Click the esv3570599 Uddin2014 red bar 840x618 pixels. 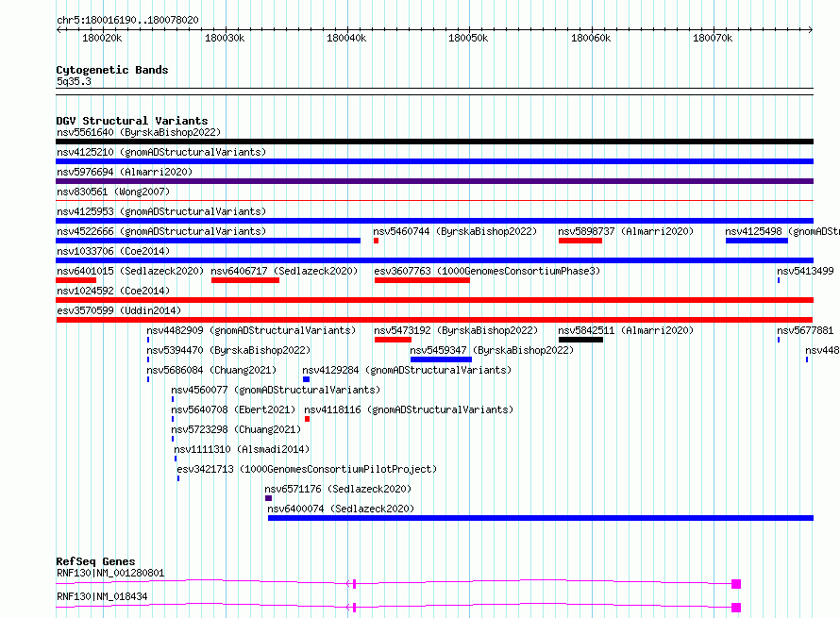point(434,320)
